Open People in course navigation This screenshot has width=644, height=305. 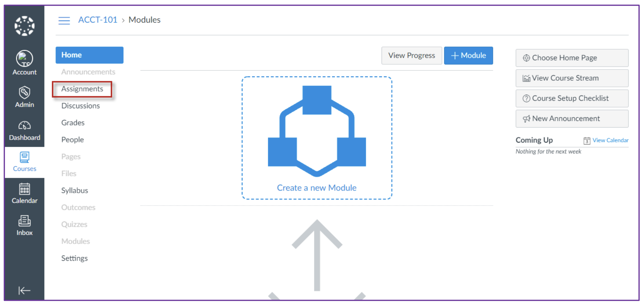point(73,140)
